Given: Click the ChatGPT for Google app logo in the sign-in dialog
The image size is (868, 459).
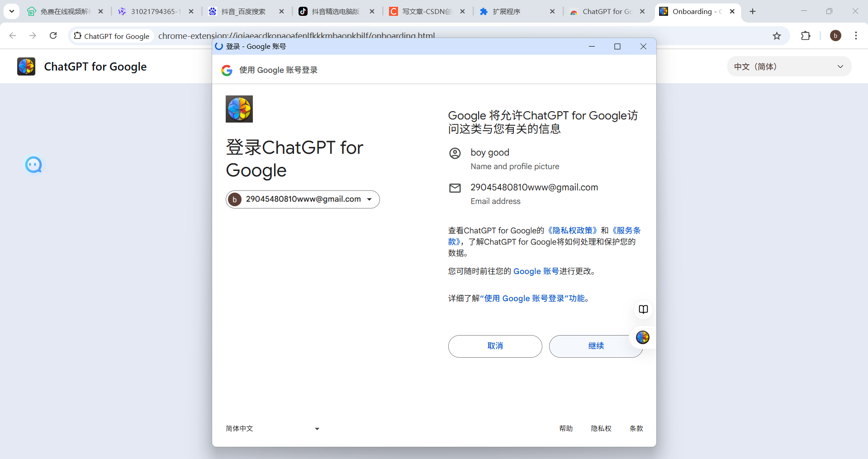Looking at the screenshot, I should coord(239,109).
